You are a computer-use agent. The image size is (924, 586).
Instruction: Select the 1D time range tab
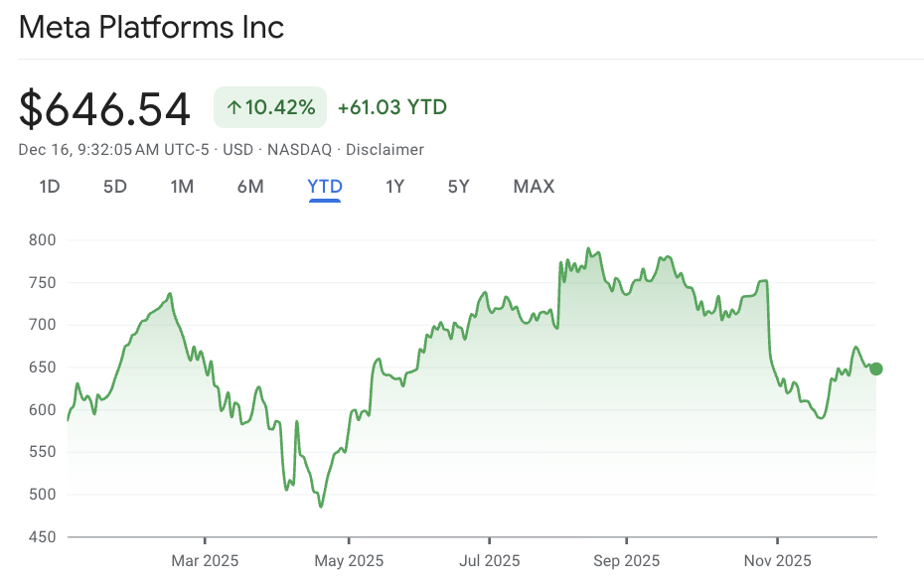point(50,186)
